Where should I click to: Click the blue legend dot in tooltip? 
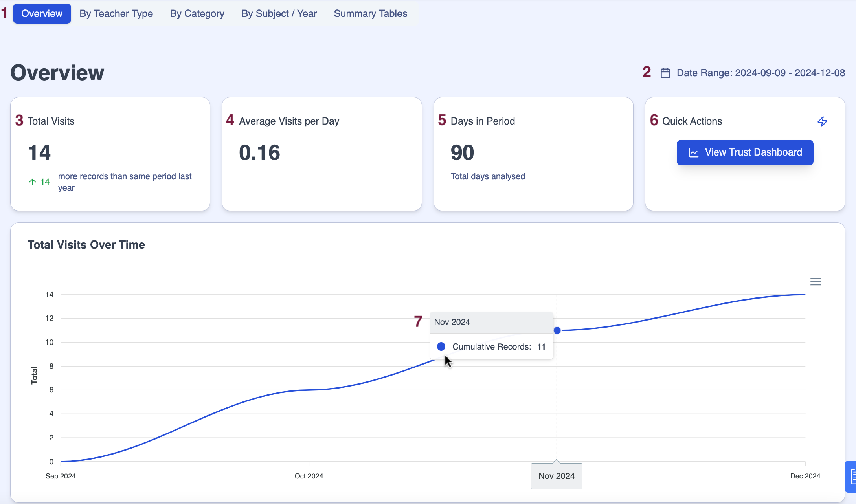441,346
